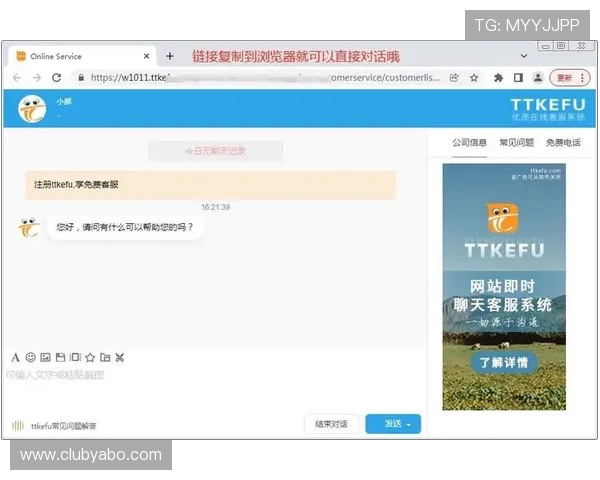
Task: Click the send image icon
Action: (x=46, y=358)
